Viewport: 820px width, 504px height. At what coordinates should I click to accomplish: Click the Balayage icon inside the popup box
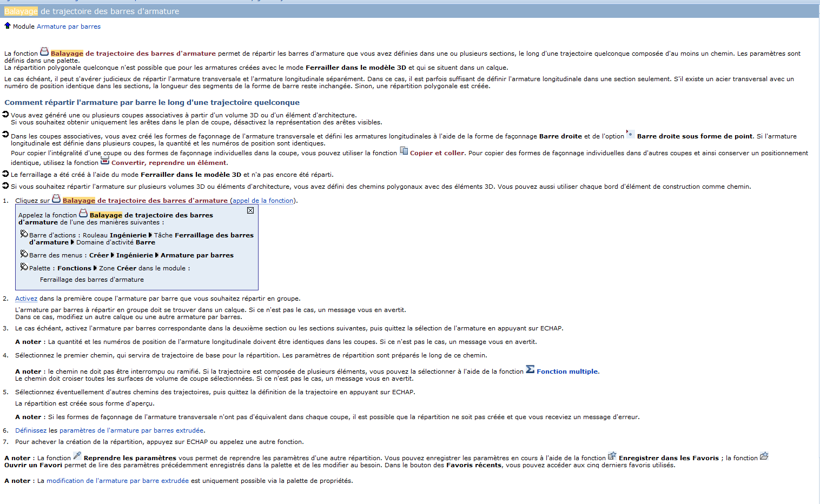click(83, 214)
